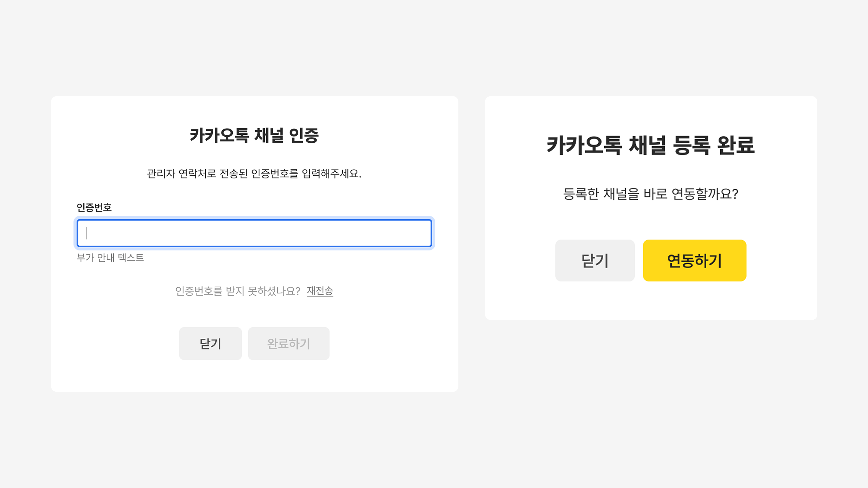Click the 카카오톡 채널 인증 heading
Screen dimensions: 868x488
(x=254, y=135)
